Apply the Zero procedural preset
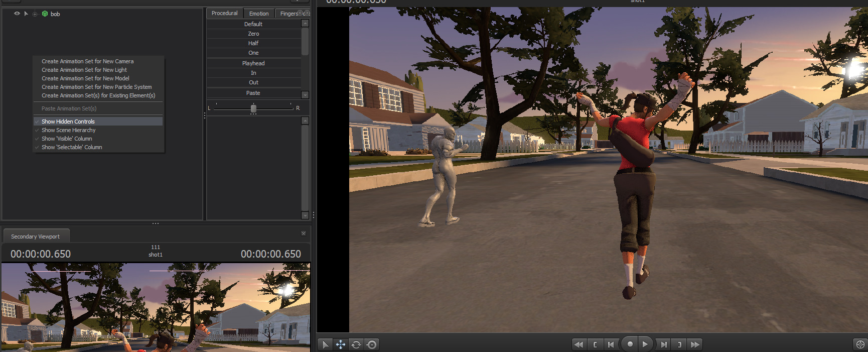This screenshot has height=352, width=868. pyautogui.click(x=253, y=34)
